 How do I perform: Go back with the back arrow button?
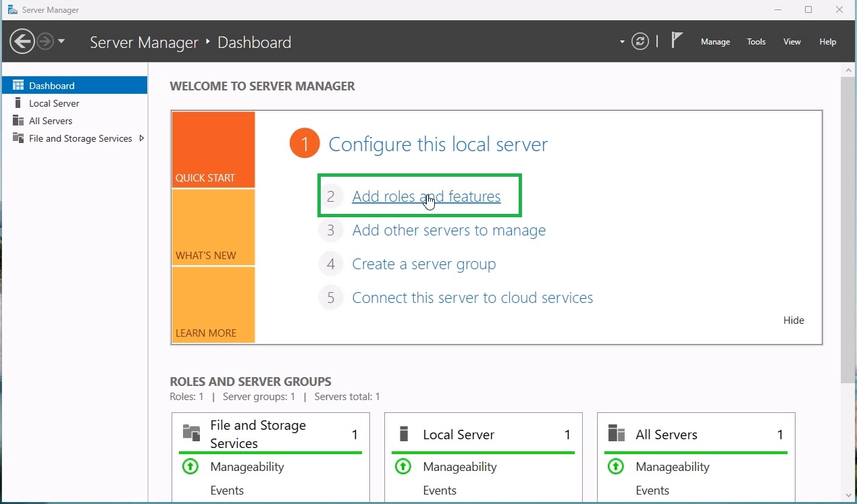pos(22,42)
